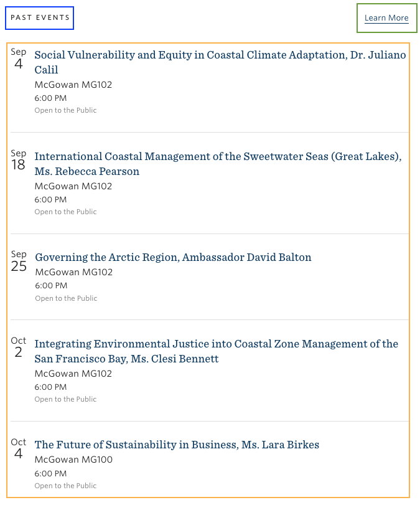Click the Sep 4 date label
The image size is (420, 505).
tap(19, 59)
